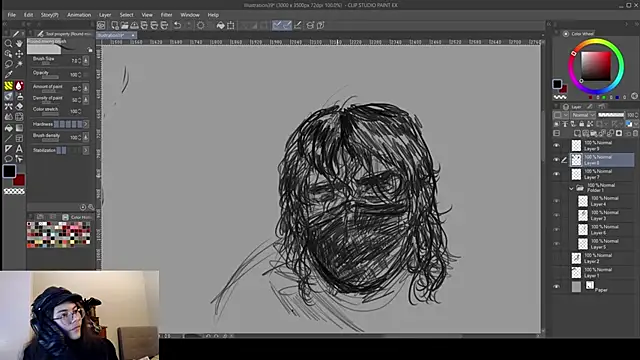Collapse Folder 1 in Layer panel
640x360 pixels.
point(571,189)
